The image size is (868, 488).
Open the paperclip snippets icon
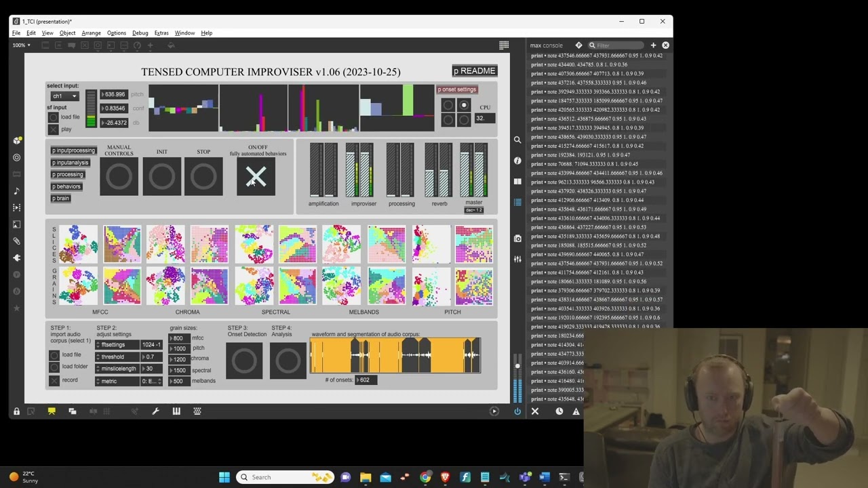(17, 241)
